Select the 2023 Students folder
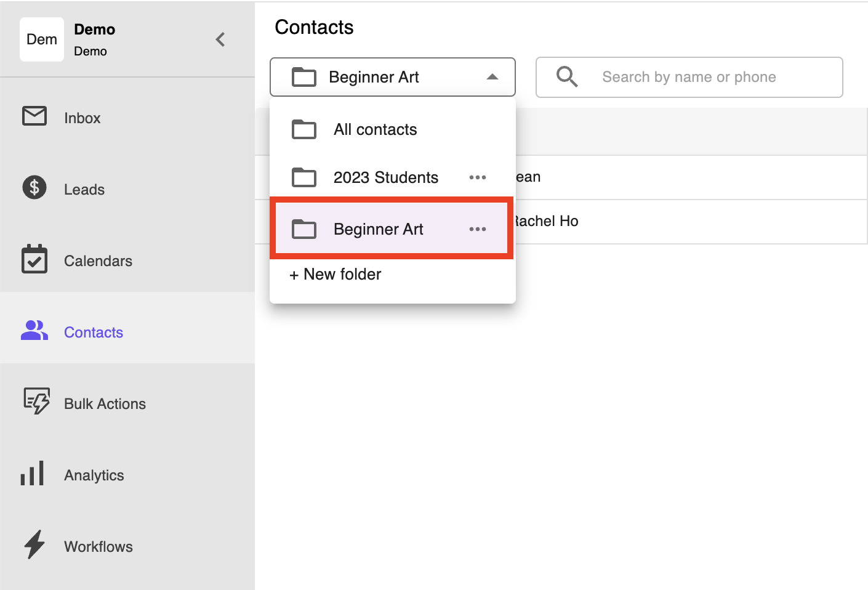Viewport: 868px width, 590px height. pos(385,177)
